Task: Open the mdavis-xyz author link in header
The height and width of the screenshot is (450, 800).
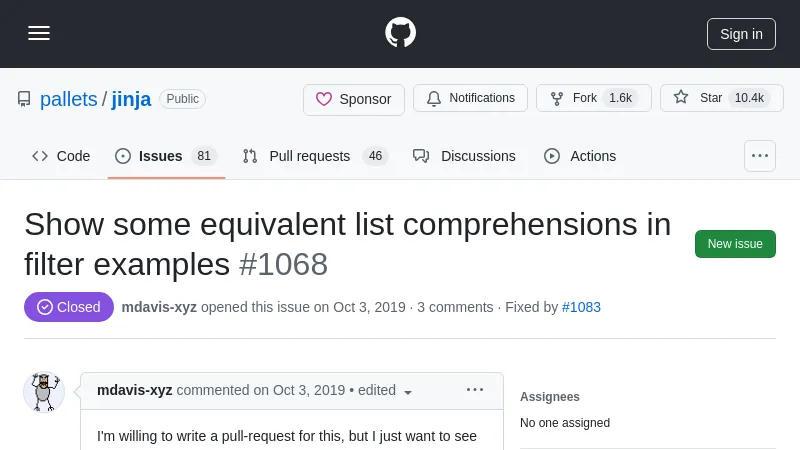Action: point(159,307)
